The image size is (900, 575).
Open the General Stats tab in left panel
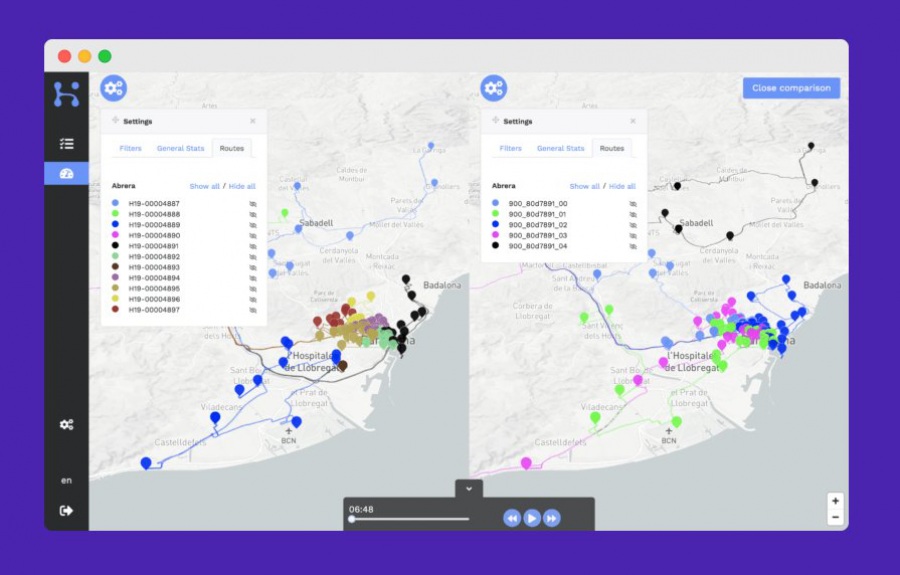click(x=180, y=148)
